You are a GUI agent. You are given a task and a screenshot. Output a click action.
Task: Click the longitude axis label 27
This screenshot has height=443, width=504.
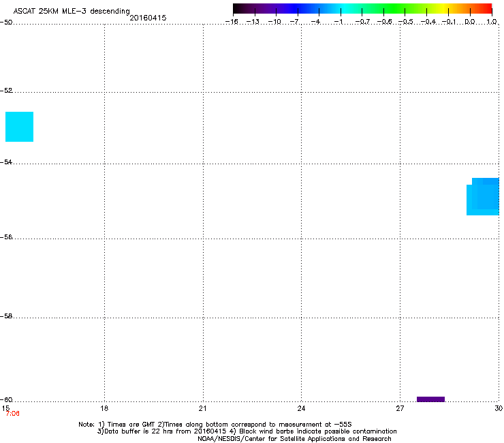pyautogui.click(x=400, y=408)
